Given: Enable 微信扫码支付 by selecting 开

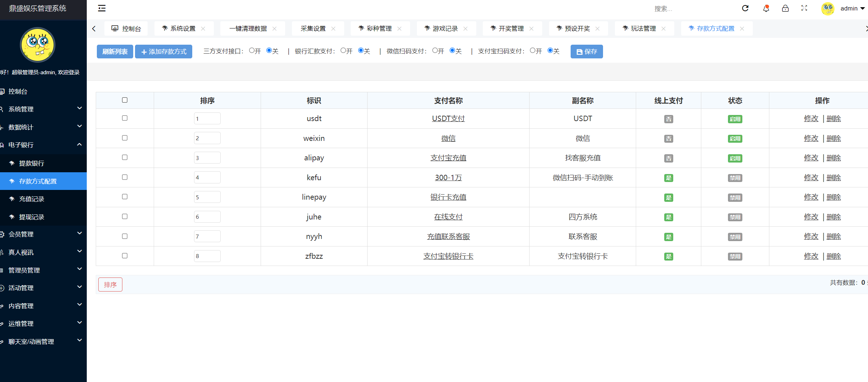Looking at the screenshot, I should [x=434, y=50].
